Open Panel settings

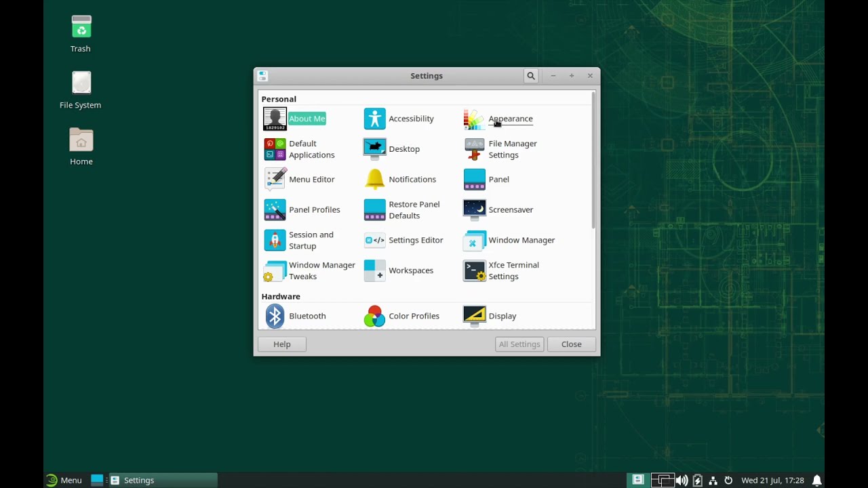(486, 180)
